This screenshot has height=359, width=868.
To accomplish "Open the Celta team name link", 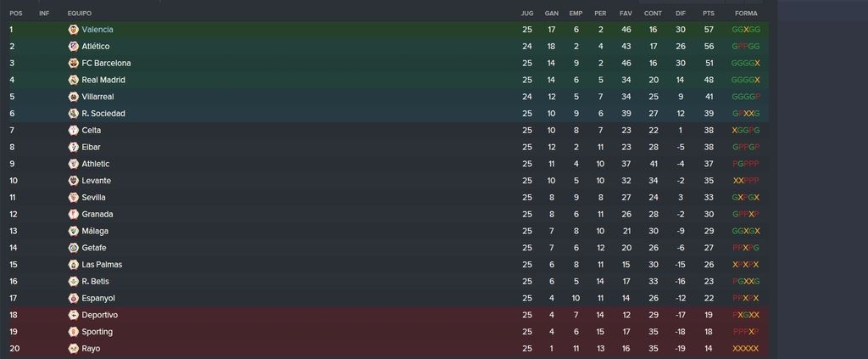I will [92, 130].
